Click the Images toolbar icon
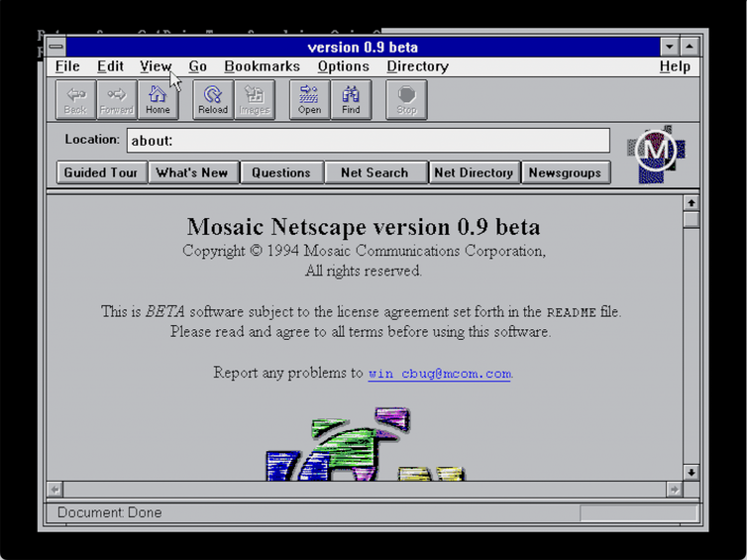 (x=254, y=99)
